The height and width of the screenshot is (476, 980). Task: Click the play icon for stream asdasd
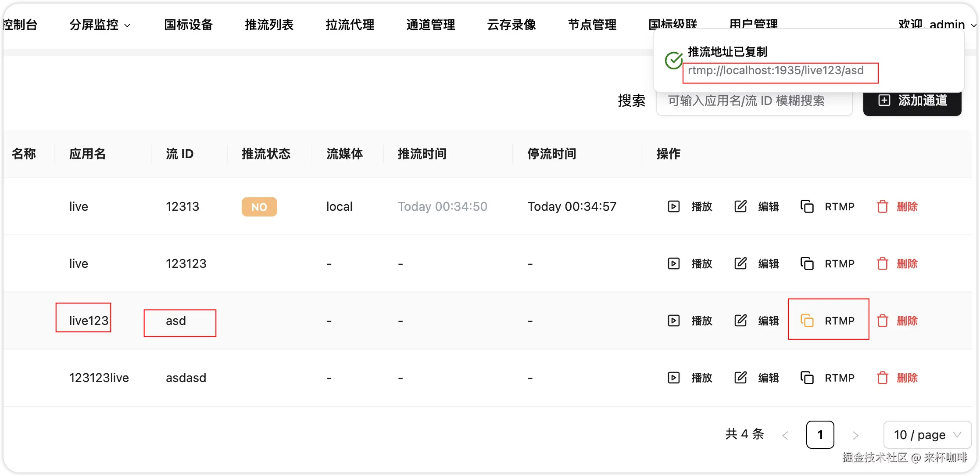pos(673,378)
